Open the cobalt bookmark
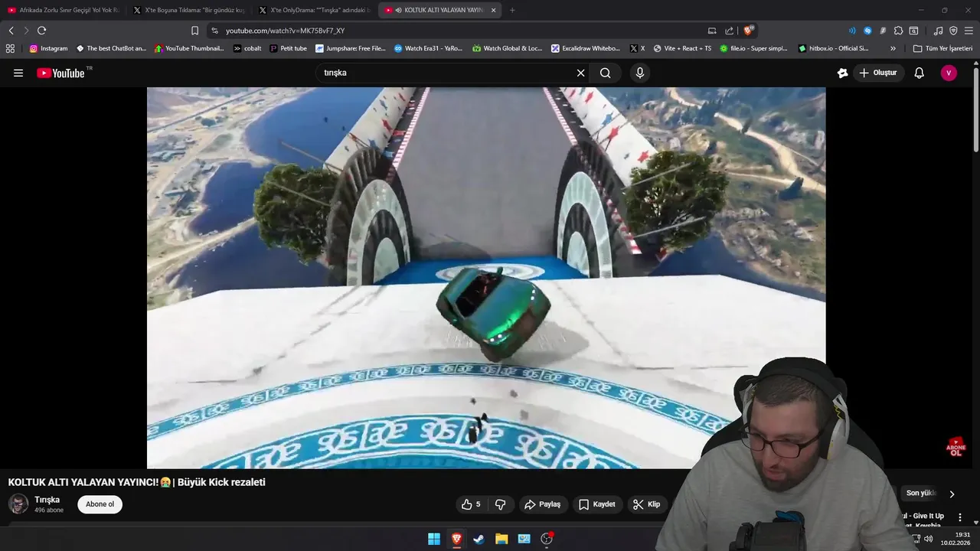The height and width of the screenshot is (551, 980). [x=247, y=48]
